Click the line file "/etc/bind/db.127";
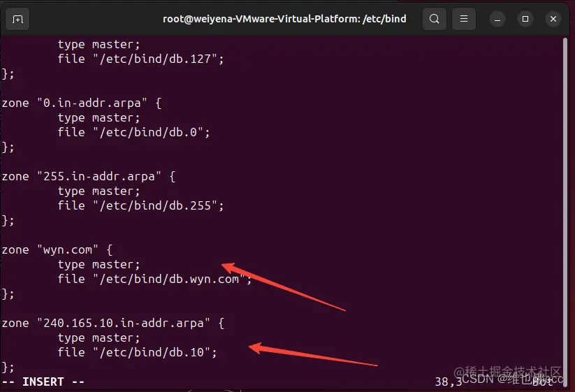 140,59
